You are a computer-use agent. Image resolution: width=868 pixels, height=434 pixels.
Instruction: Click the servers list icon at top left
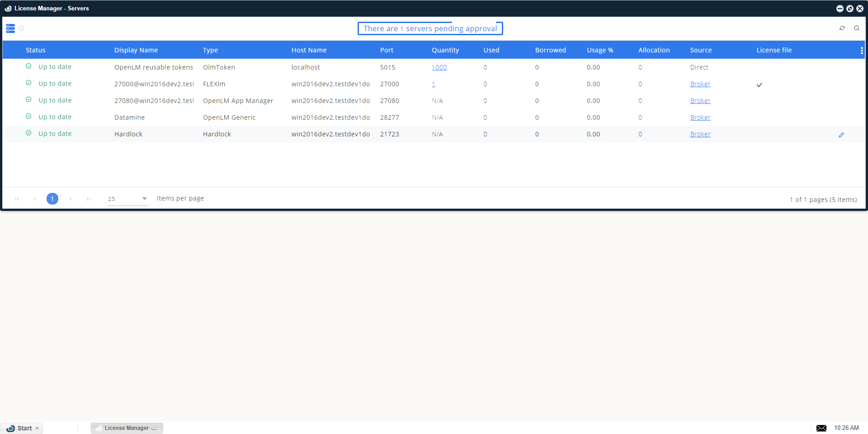tap(10, 28)
